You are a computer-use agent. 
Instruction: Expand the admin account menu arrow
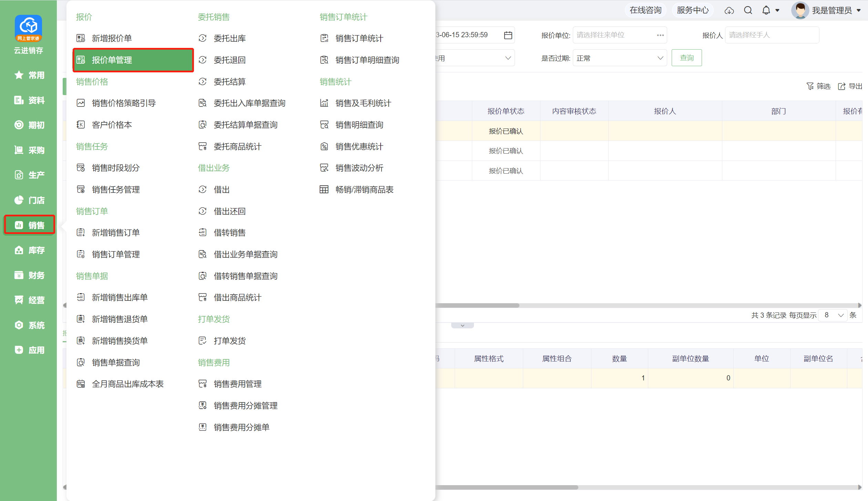[x=858, y=10]
